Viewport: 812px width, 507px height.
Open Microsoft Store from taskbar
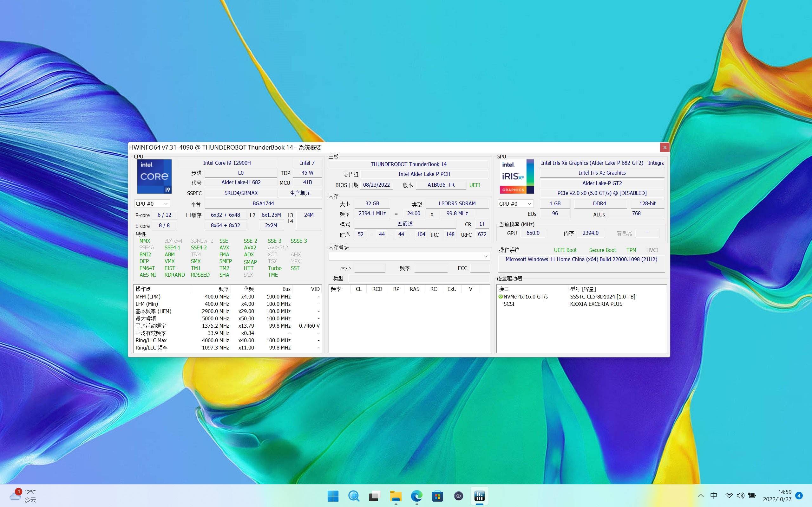437,496
